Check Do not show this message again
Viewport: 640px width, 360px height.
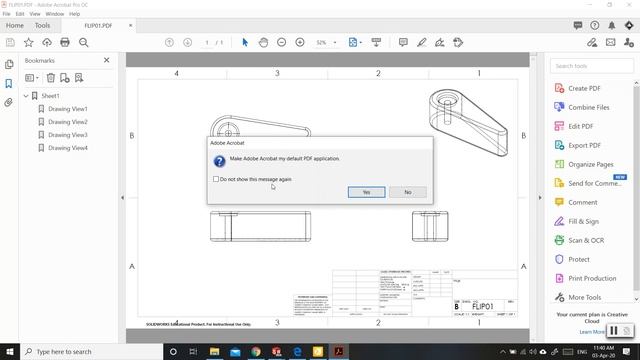click(x=216, y=179)
